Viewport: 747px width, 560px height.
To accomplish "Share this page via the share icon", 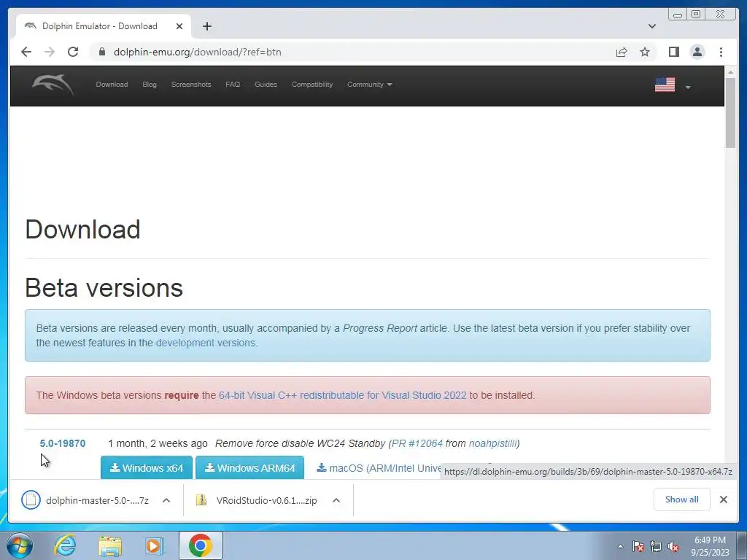I will click(622, 52).
